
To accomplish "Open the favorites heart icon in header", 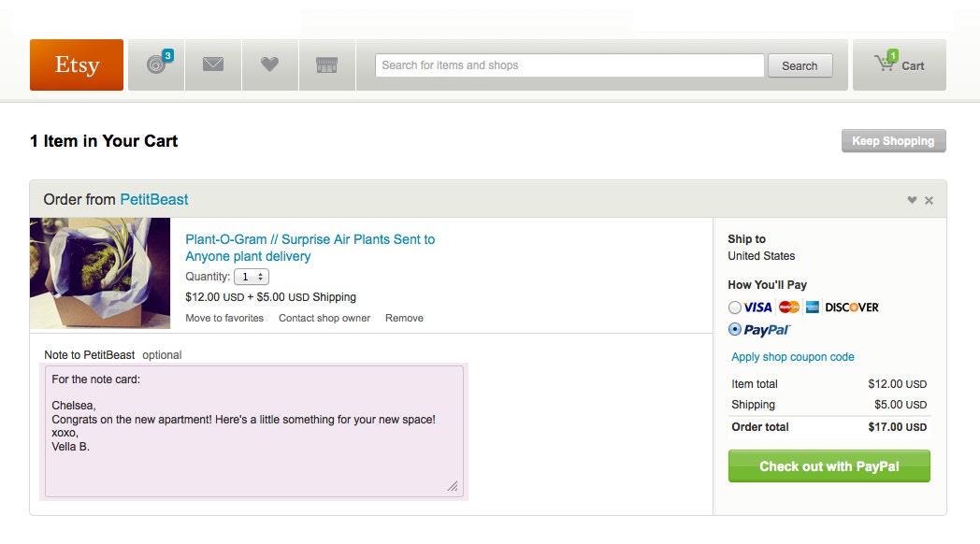I will (270, 64).
